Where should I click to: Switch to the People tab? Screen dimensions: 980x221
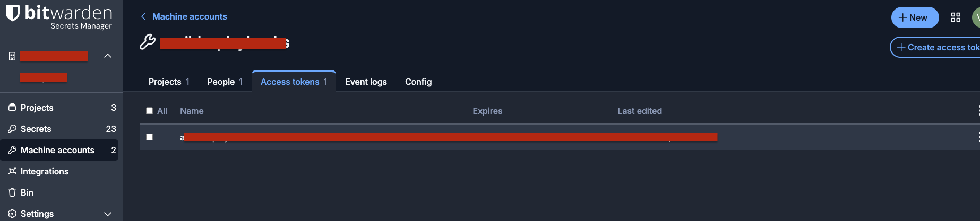point(225,82)
